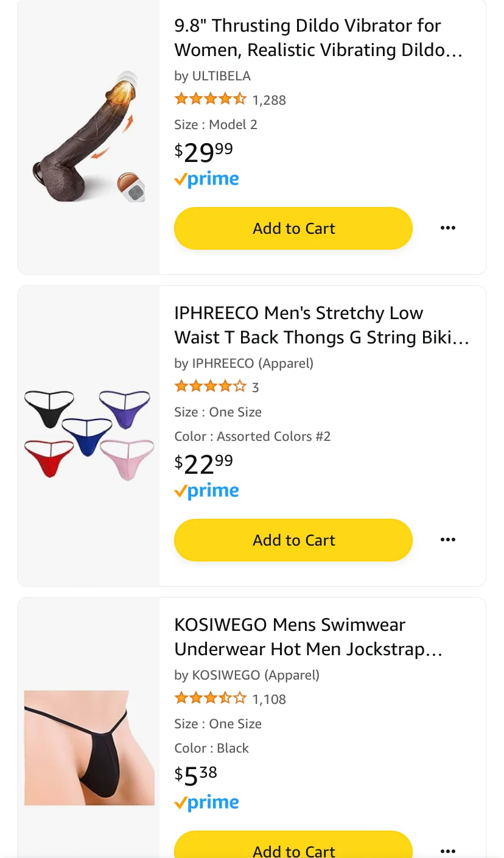This screenshot has width=504, height=858.
Task: Click the ULTIBELA product thumbnail image
Action: point(89,136)
